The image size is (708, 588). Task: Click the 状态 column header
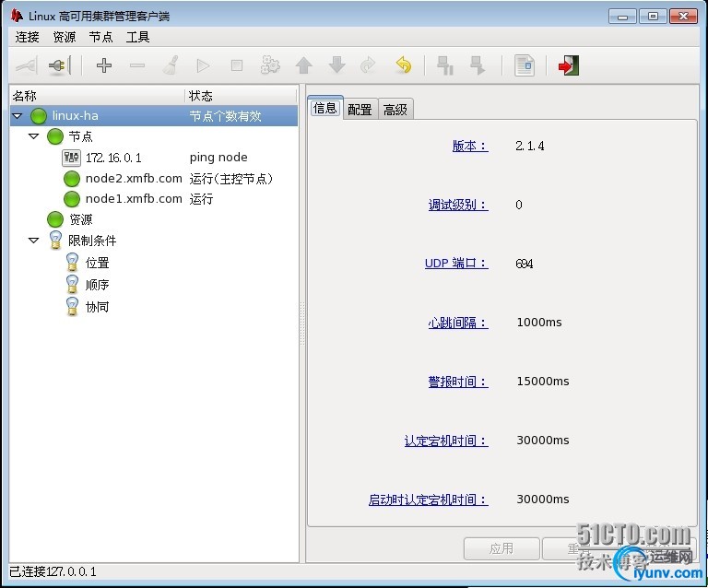242,96
